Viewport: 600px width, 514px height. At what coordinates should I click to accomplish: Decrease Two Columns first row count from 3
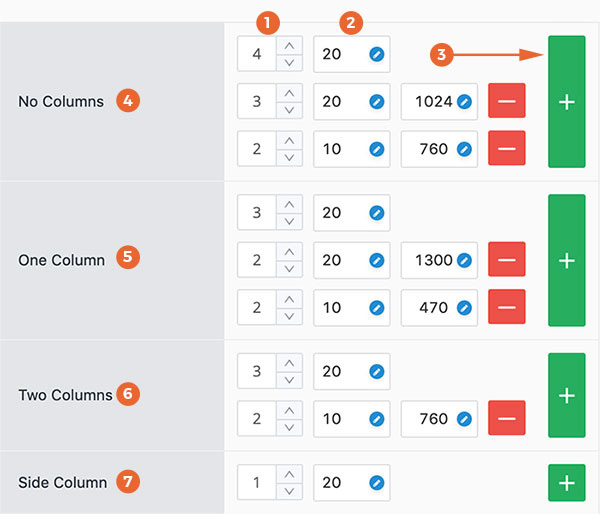coord(289,380)
